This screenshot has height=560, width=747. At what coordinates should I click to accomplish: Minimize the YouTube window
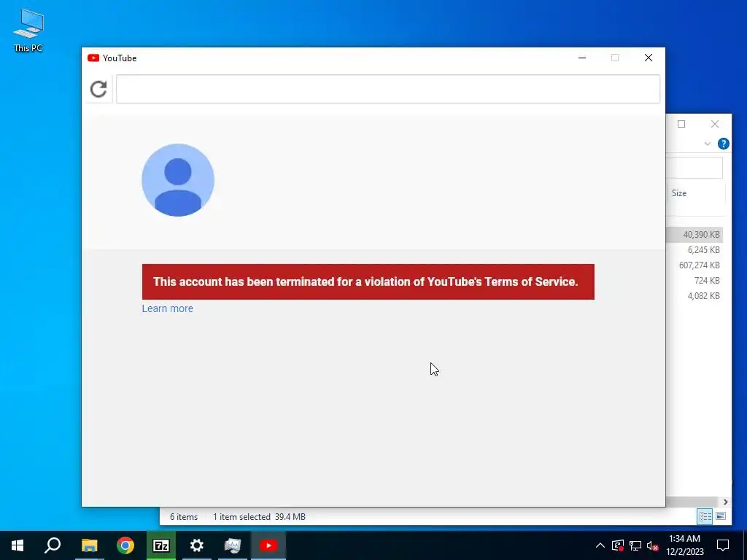coord(582,58)
